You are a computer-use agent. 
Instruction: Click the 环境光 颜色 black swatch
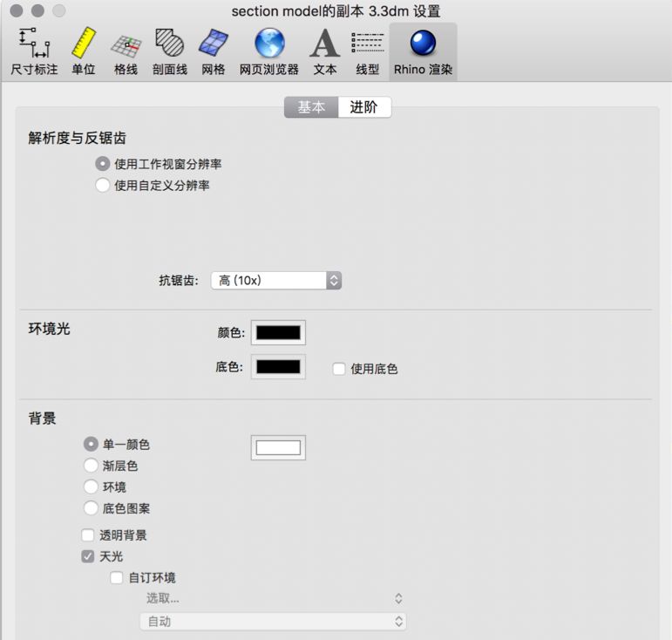pyautogui.click(x=278, y=333)
